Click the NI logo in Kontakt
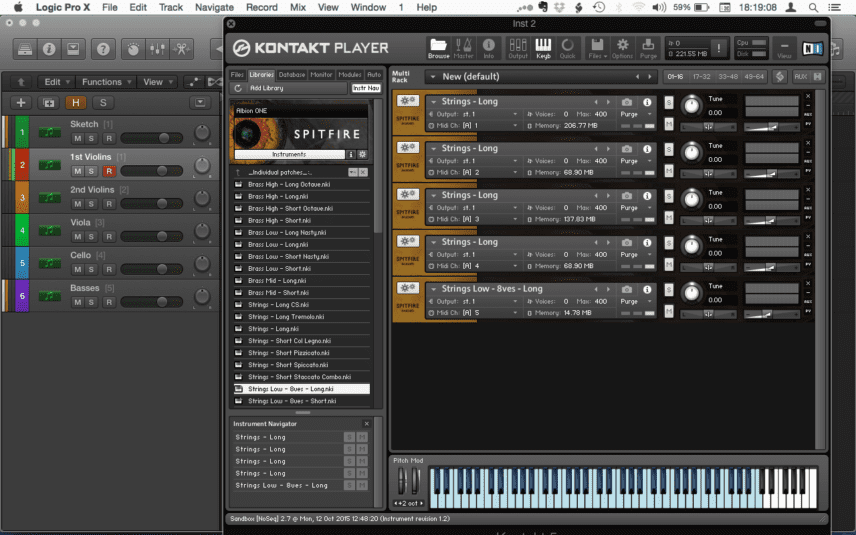The image size is (856, 535). pos(812,49)
